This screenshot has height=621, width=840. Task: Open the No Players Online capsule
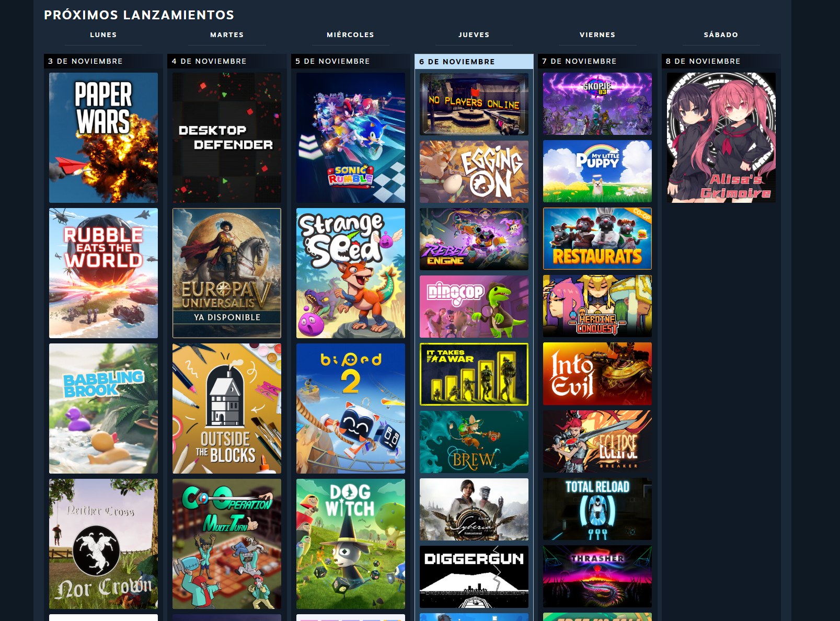pos(474,104)
